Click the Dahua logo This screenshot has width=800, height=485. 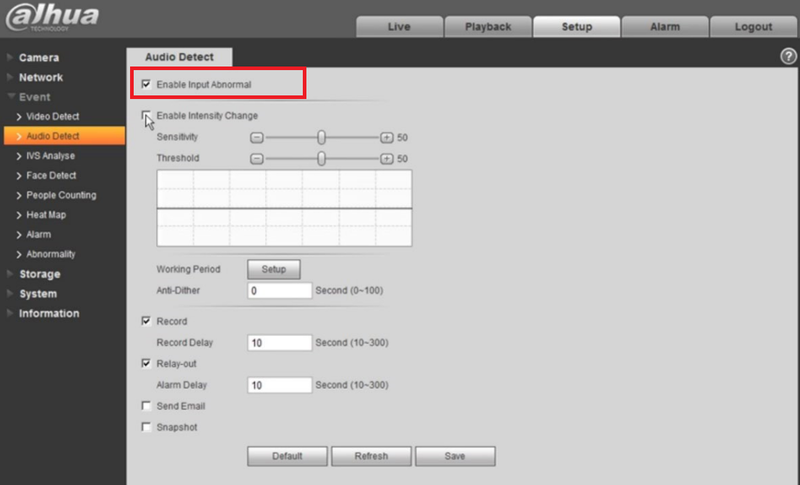point(52,18)
